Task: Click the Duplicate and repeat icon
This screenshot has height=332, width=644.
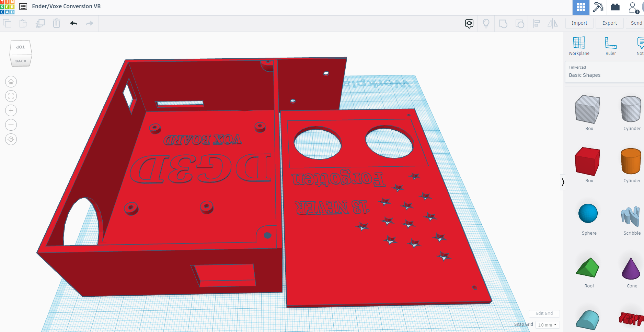Action: point(40,23)
